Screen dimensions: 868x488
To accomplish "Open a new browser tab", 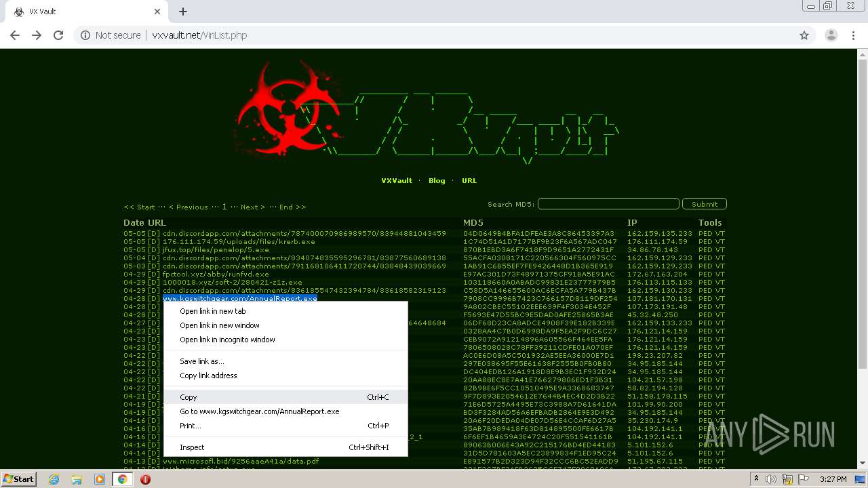I will tap(183, 12).
